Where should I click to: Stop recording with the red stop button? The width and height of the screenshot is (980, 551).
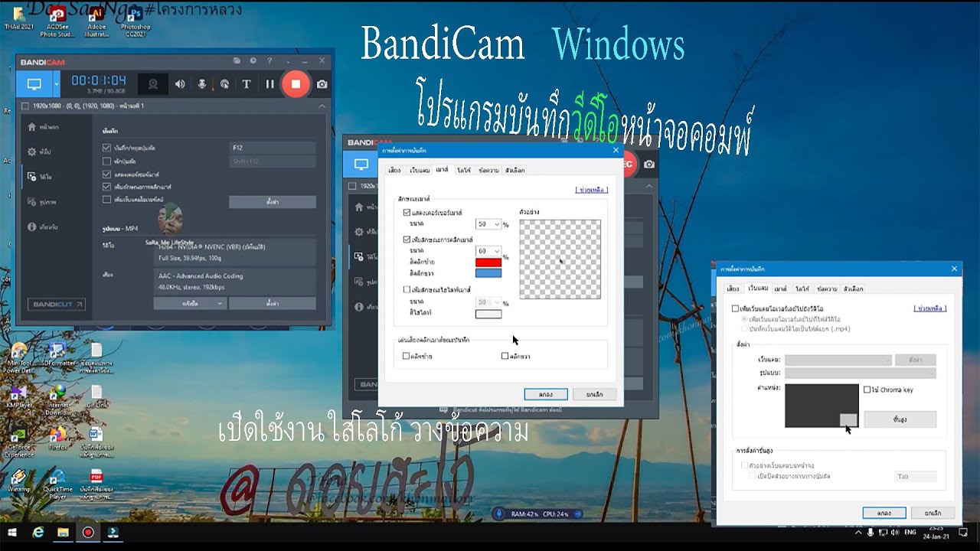[296, 84]
